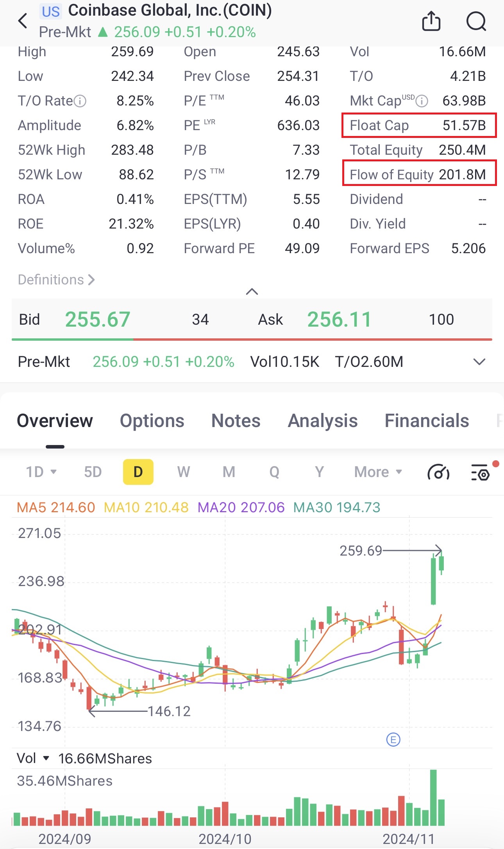Tap the back arrow icon
Viewport: 504px width, 849px height.
[x=23, y=21]
